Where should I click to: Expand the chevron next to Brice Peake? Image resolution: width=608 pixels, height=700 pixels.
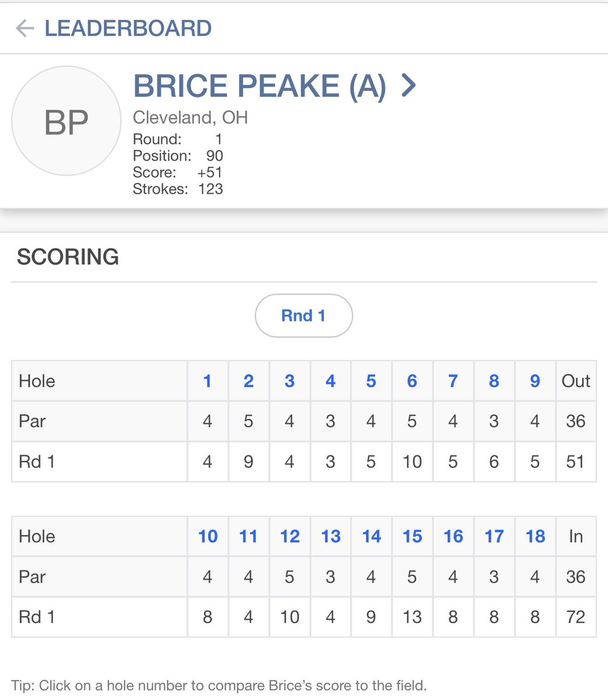[x=409, y=86]
